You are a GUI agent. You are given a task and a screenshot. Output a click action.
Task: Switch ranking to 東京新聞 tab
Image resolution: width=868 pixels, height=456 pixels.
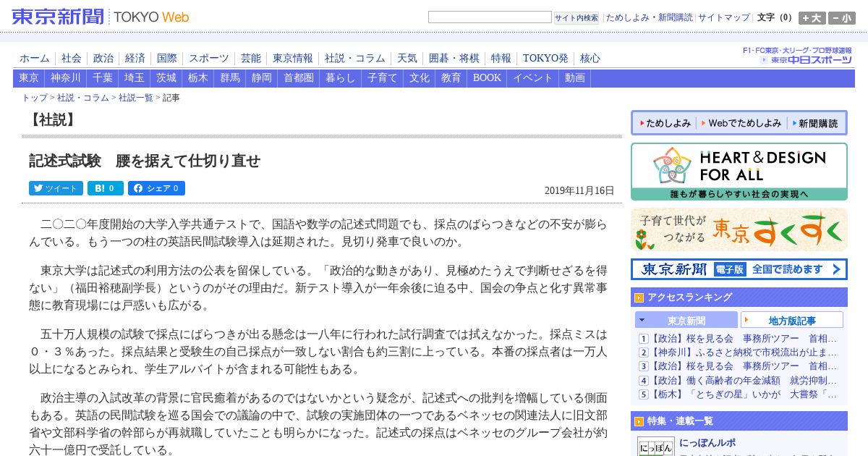point(686,320)
